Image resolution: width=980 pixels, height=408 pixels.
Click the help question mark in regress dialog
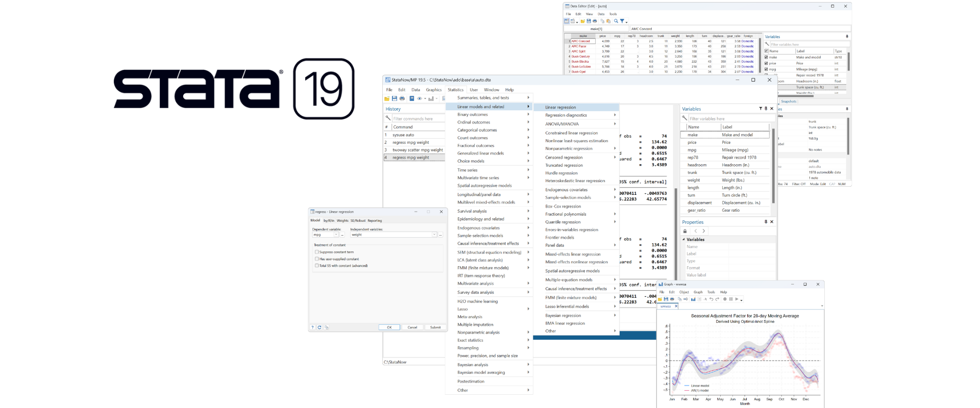(x=313, y=327)
